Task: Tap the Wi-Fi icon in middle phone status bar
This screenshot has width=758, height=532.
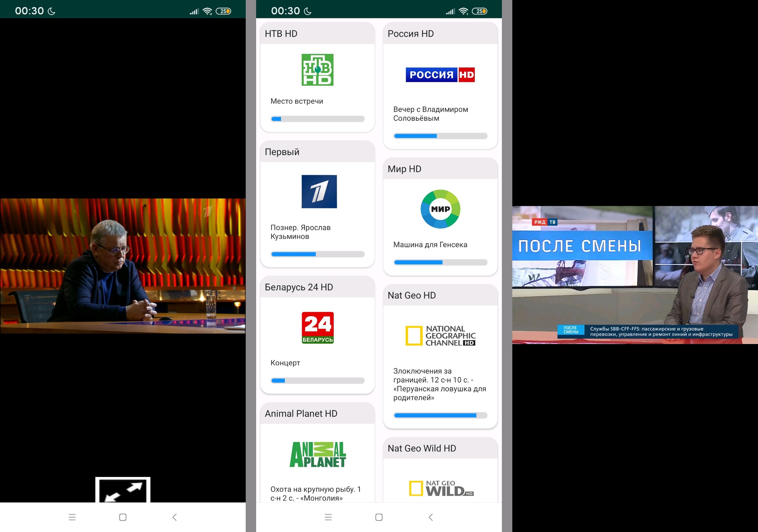Action: [x=463, y=11]
